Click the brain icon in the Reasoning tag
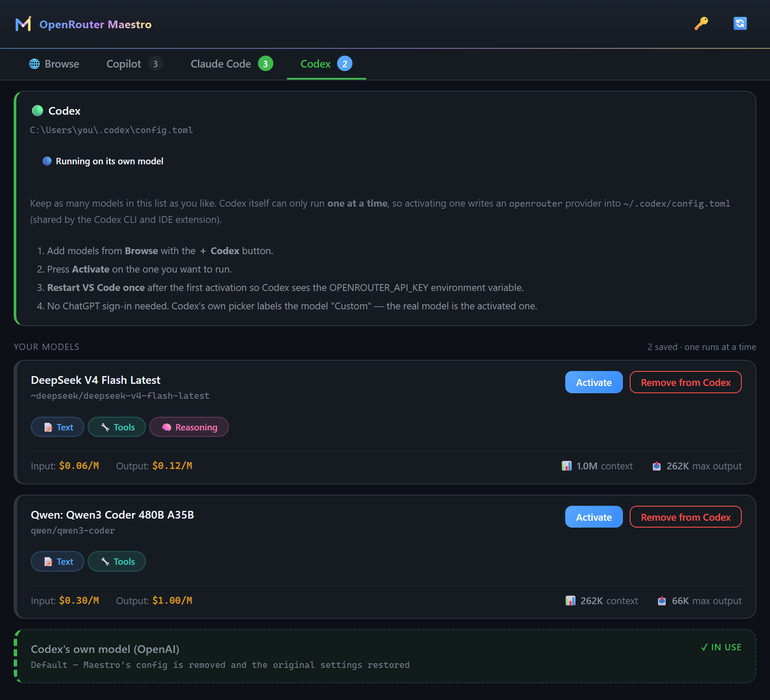The height and width of the screenshot is (700, 770). point(166,427)
